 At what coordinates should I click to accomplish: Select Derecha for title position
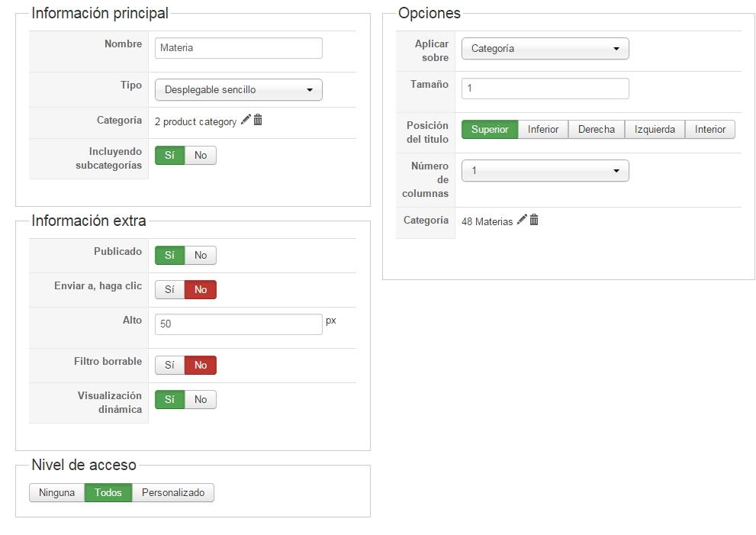[597, 129]
